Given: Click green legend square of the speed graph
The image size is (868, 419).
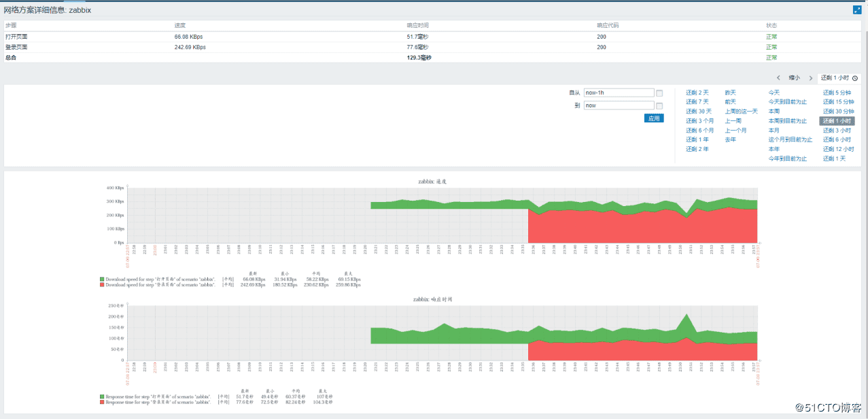Looking at the screenshot, I should click(102, 280).
